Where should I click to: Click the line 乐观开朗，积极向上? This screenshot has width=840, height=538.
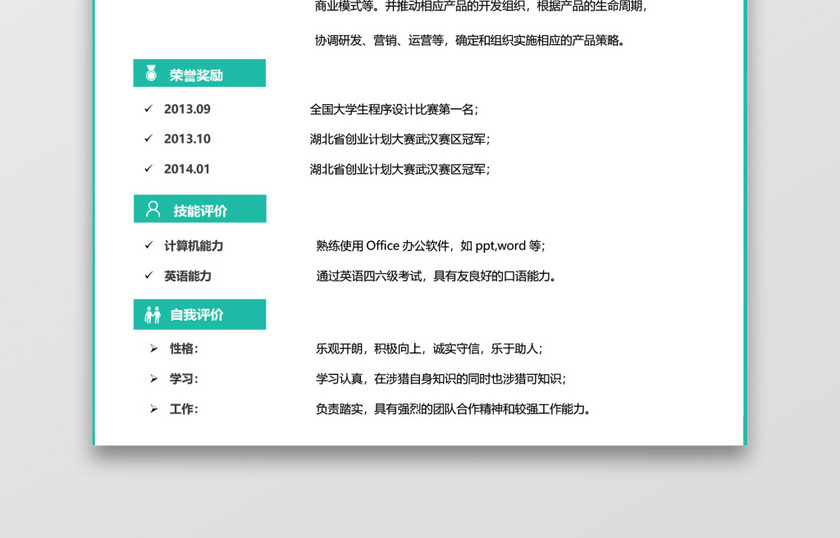coord(429,349)
